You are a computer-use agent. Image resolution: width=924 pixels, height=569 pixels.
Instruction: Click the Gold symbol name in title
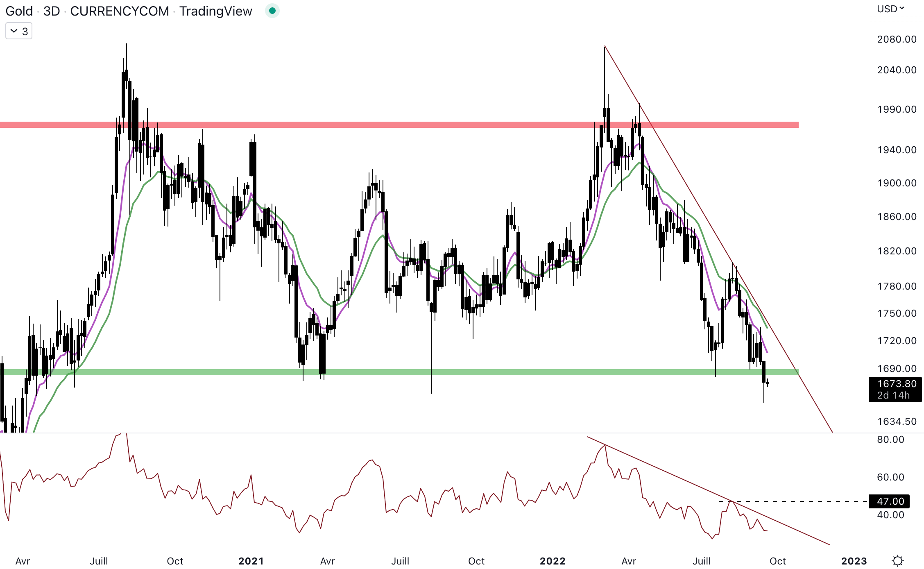[19, 11]
